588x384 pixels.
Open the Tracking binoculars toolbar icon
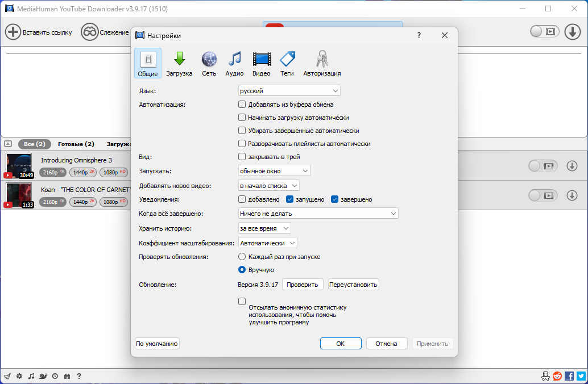click(90, 32)
